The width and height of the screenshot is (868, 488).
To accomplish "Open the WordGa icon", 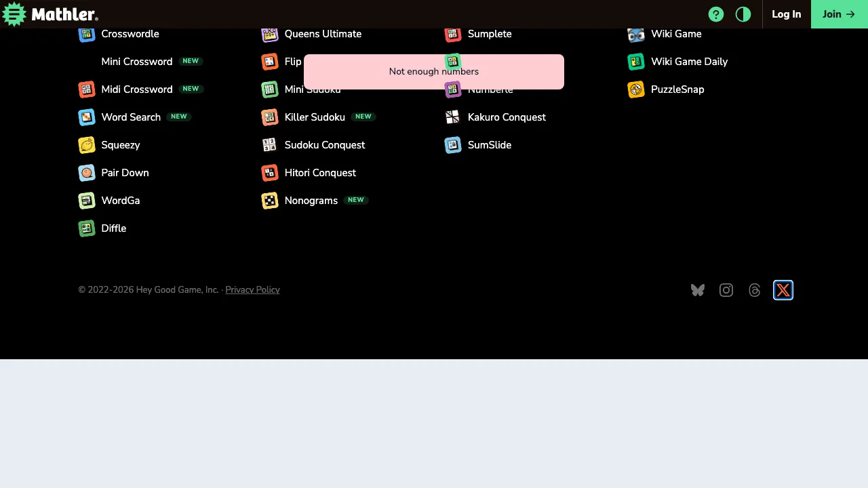I will [x=87, y=201].
